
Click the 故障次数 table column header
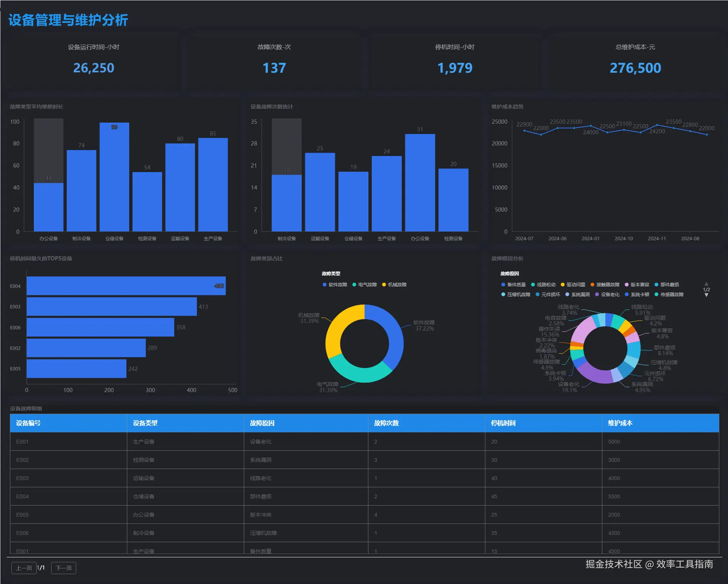[427, 423]
